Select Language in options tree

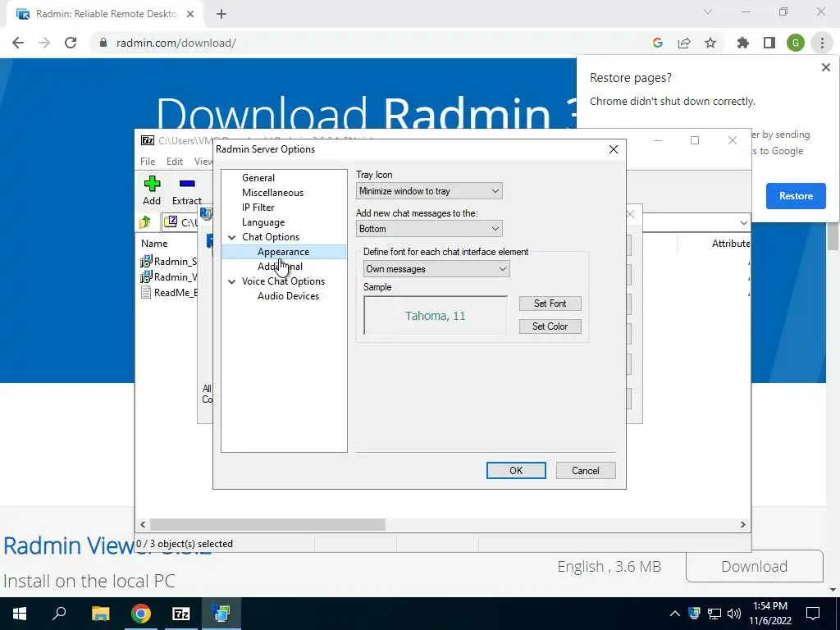(x=263, y=222)
